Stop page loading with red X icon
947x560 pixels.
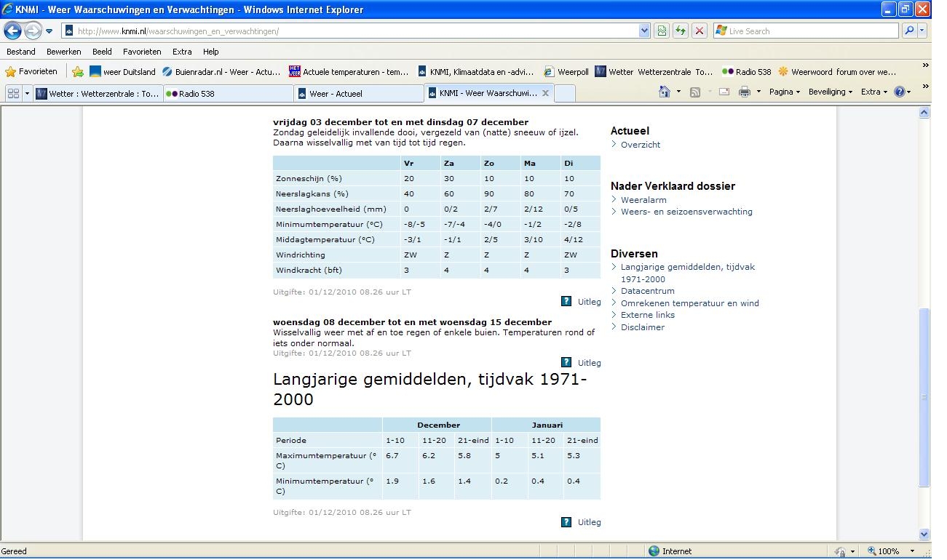pos(700,31)
